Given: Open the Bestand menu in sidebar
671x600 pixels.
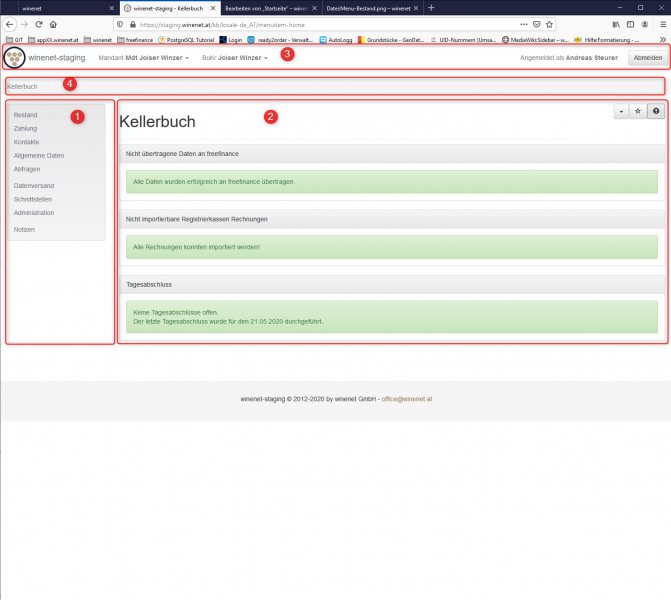Looking at the screenshot, I should click(26, 115).
